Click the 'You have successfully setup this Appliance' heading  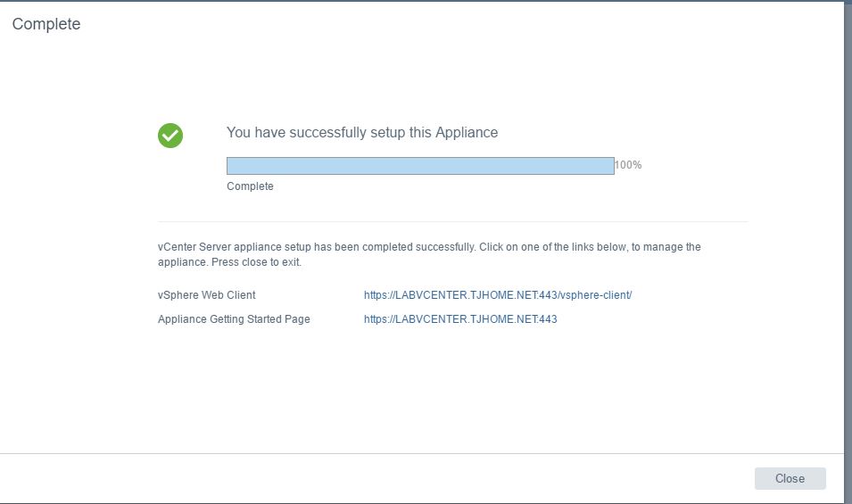pyautogui.click(x=362, y=133)
